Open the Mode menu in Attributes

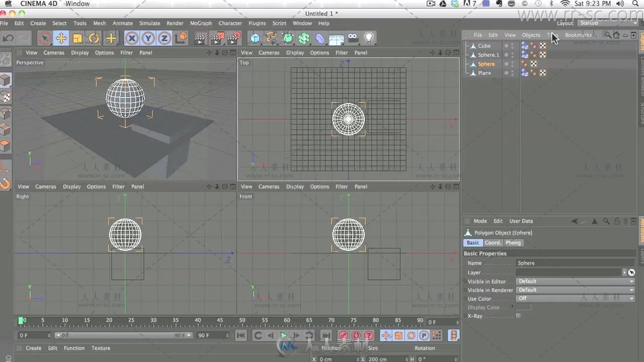click(x=480, y=221)
